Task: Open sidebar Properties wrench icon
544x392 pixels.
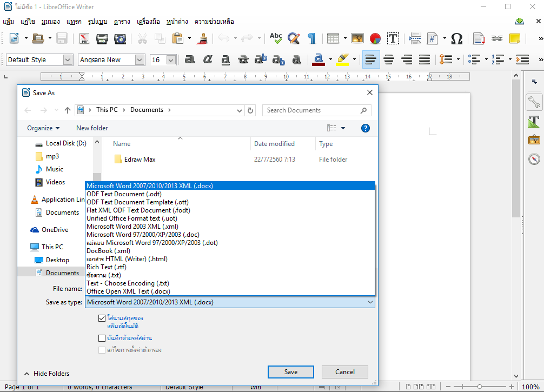Action: coord(534,102)
